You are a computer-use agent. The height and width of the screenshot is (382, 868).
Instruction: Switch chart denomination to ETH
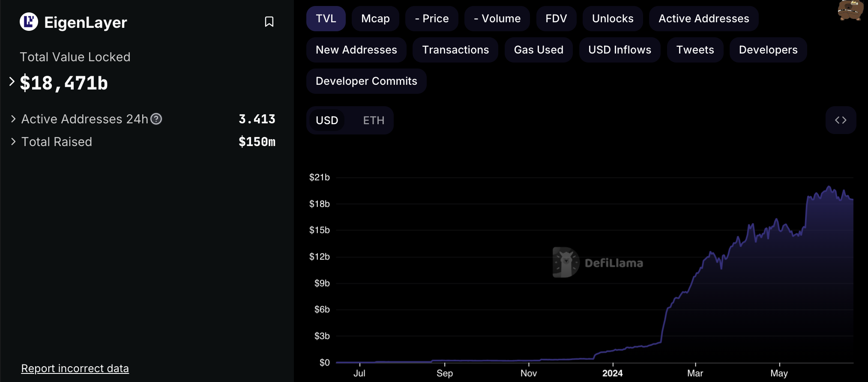click(x=374, y=120)
